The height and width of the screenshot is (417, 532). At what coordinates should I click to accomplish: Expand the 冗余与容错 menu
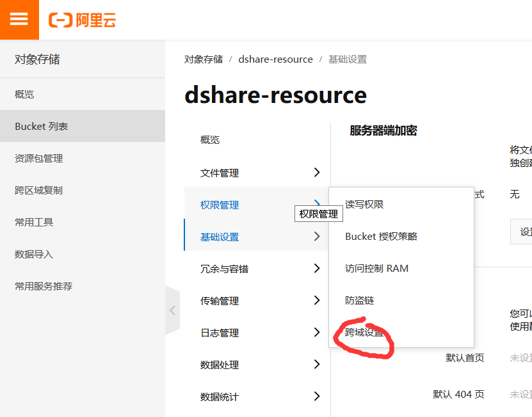coord(316,269)
